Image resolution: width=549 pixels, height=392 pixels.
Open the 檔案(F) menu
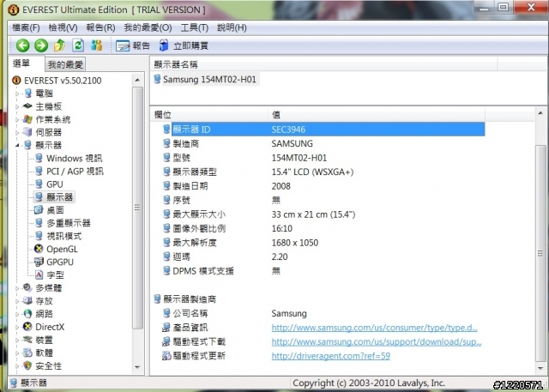coord(26,27)
